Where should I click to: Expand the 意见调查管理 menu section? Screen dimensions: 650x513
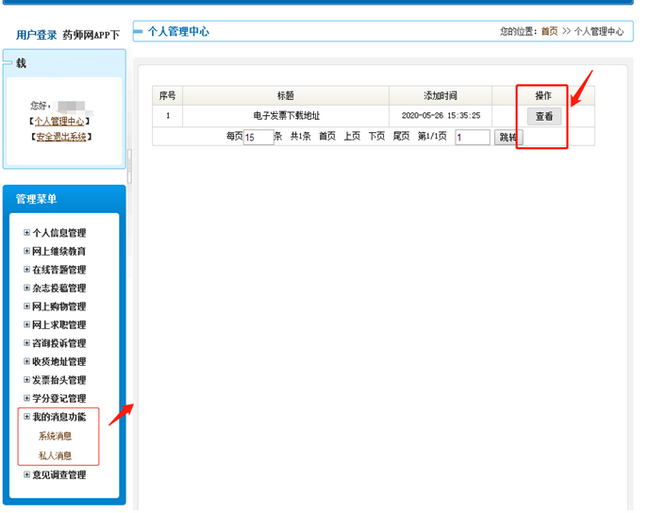27,475
